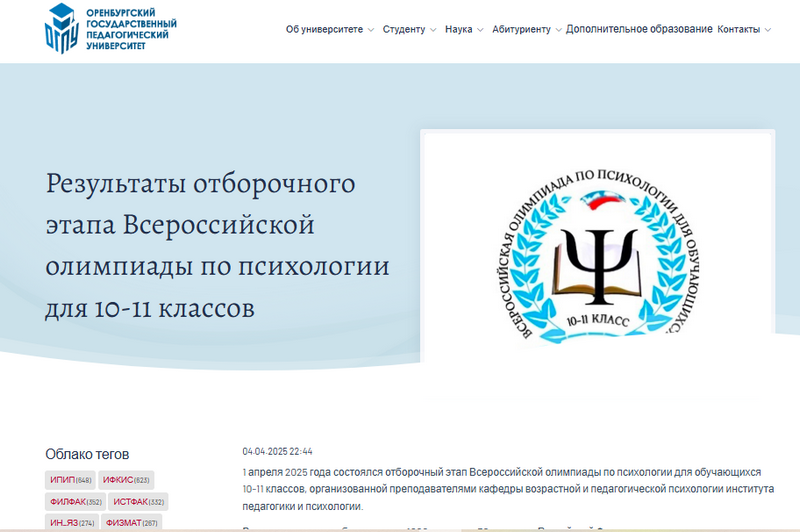Click the paragraph starting 1 апреля 2025 года

click(508, 489)
